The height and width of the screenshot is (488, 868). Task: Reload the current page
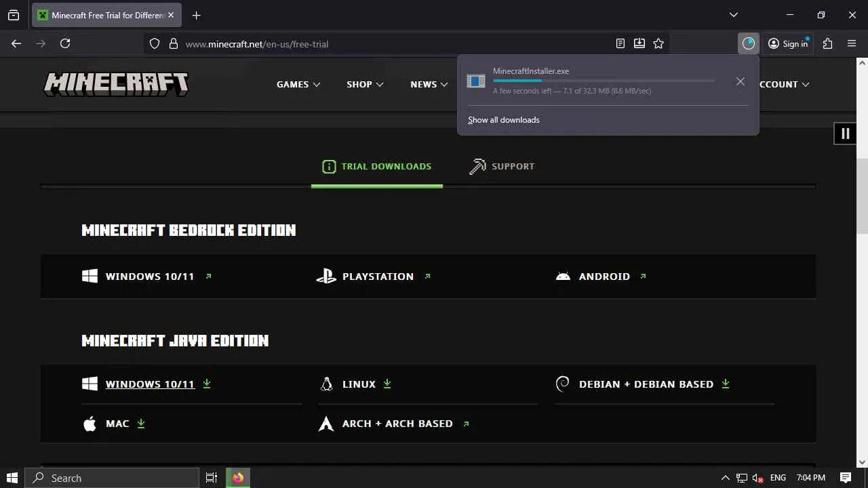[65, 43]
